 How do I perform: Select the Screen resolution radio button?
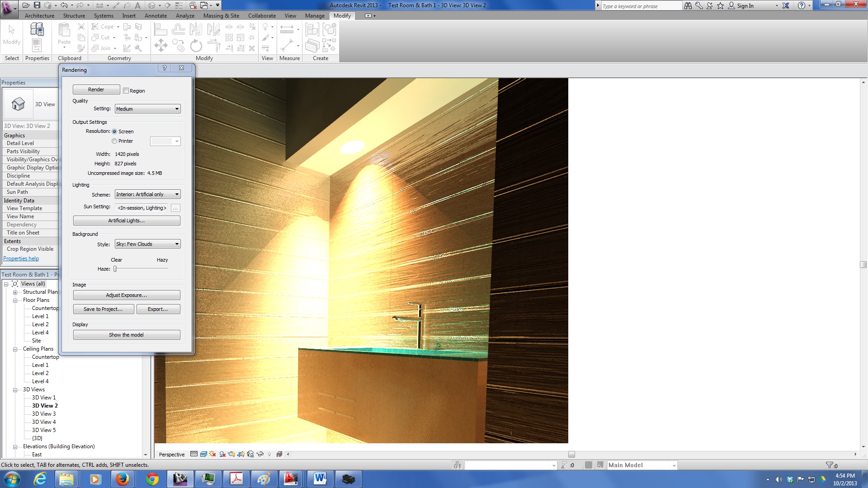(114, 131)
